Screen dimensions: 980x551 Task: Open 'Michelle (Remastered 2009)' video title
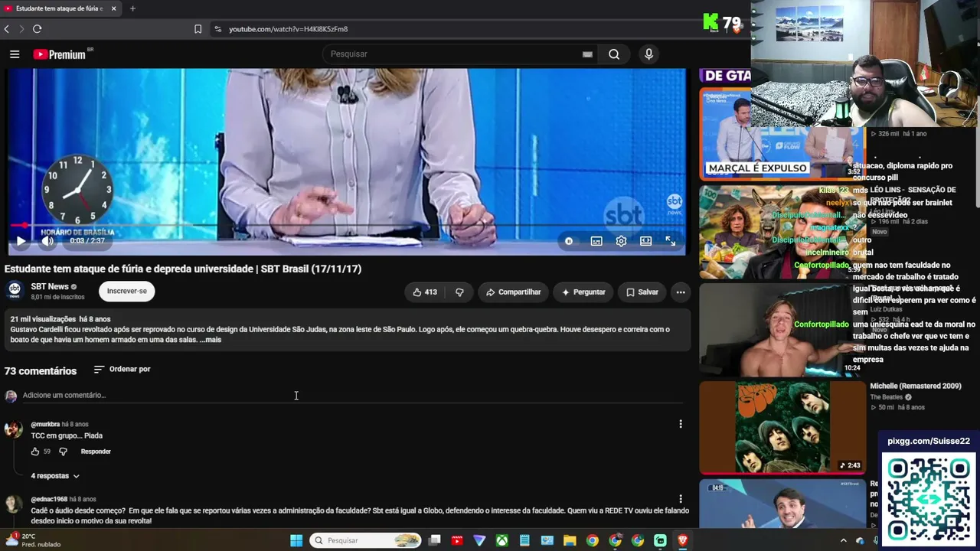pos(916,386)
